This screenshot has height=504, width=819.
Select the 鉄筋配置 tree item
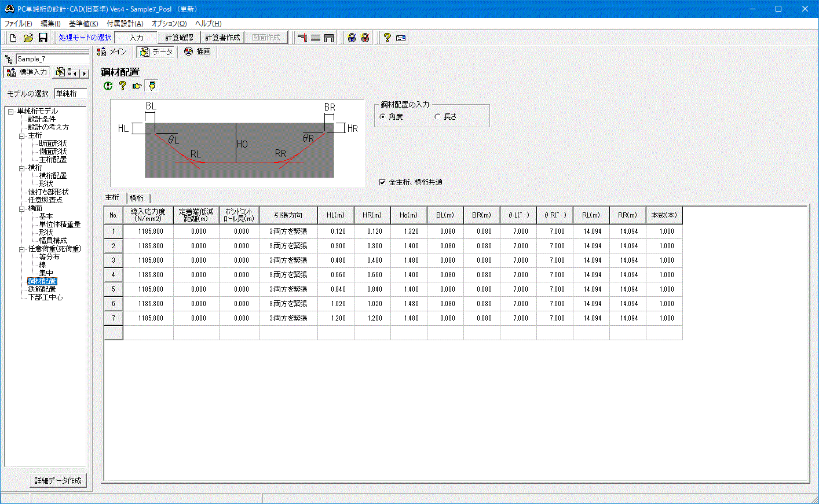click(x=42, y=289)
